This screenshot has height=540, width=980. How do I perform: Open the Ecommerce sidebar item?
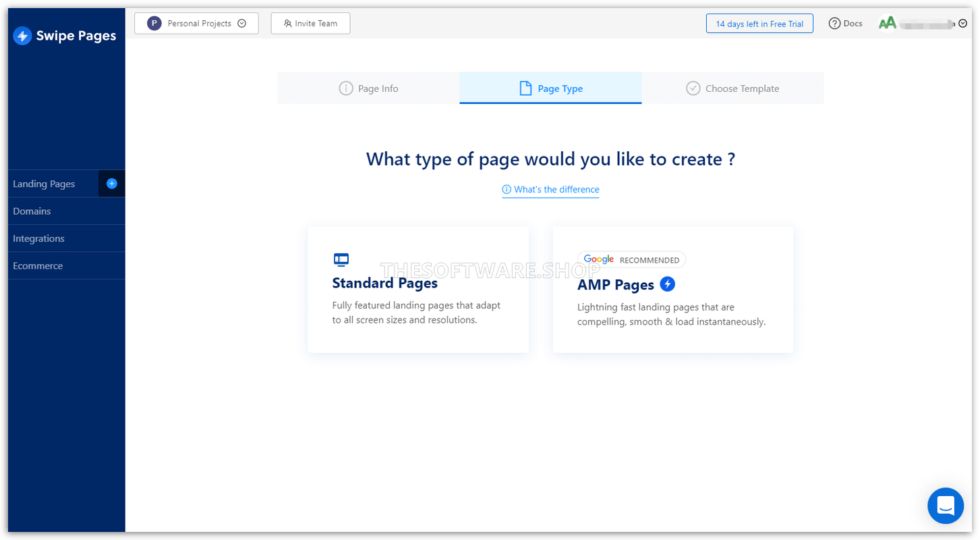tap(38, 266)
